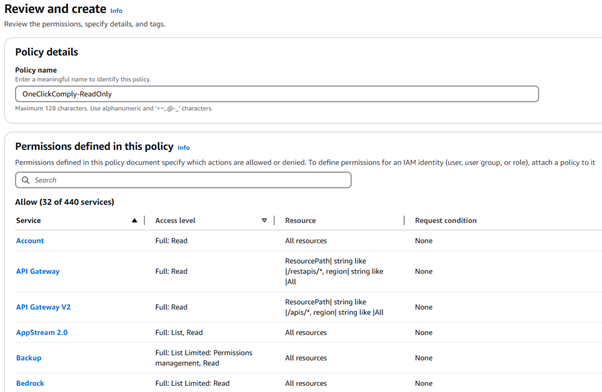This screenshot has width=602, height=392.
Task: Edit the Policy name input field
Action: point(277,94)
